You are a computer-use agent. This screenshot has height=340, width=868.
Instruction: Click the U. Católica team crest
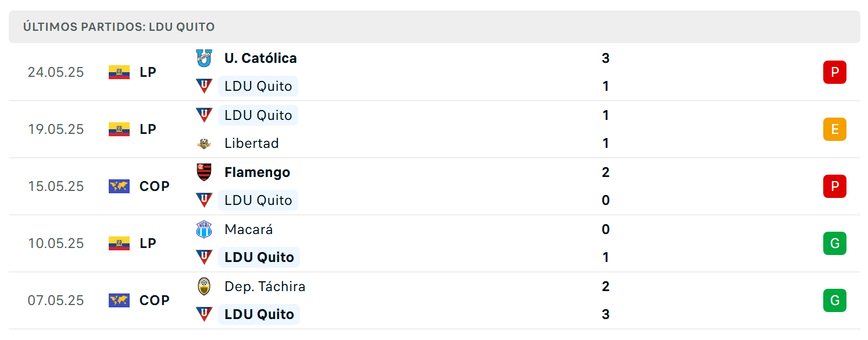pos(204,58)
